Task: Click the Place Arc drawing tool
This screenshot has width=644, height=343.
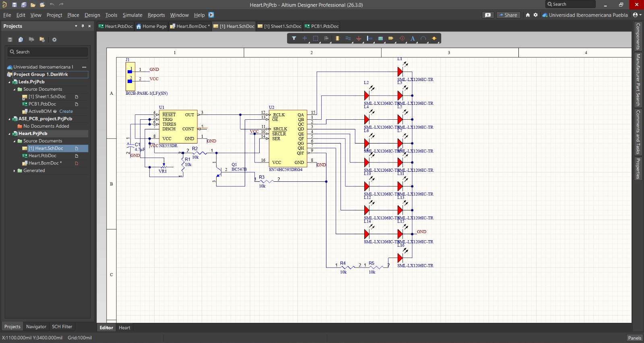Action: (423, 39)
